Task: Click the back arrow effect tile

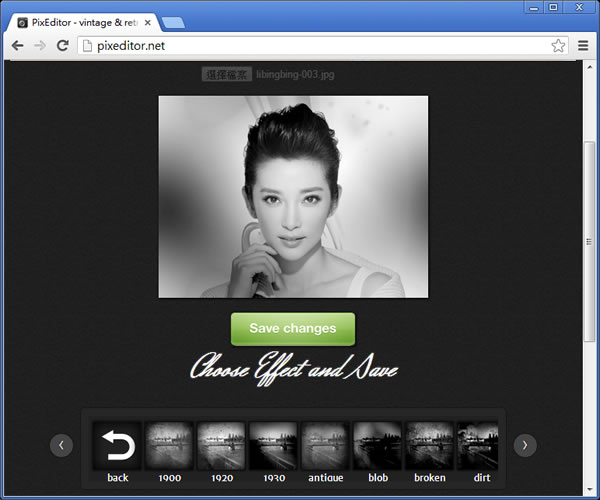Action: point(117,446)
